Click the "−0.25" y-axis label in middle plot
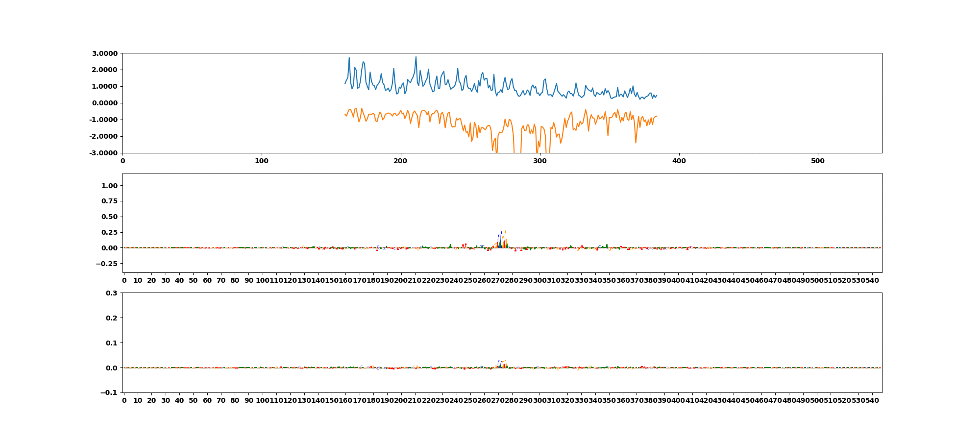The height and width of the screenshot is (441, 980). click(x=107, y=264)
